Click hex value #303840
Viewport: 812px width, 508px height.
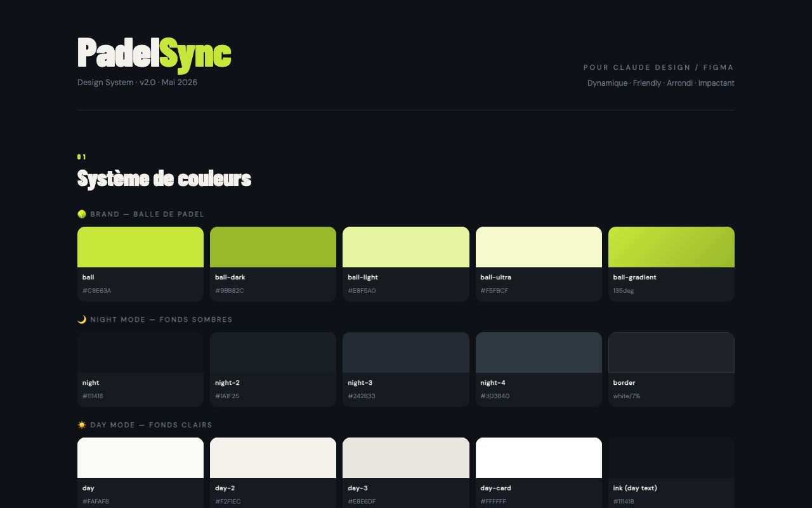495,396
